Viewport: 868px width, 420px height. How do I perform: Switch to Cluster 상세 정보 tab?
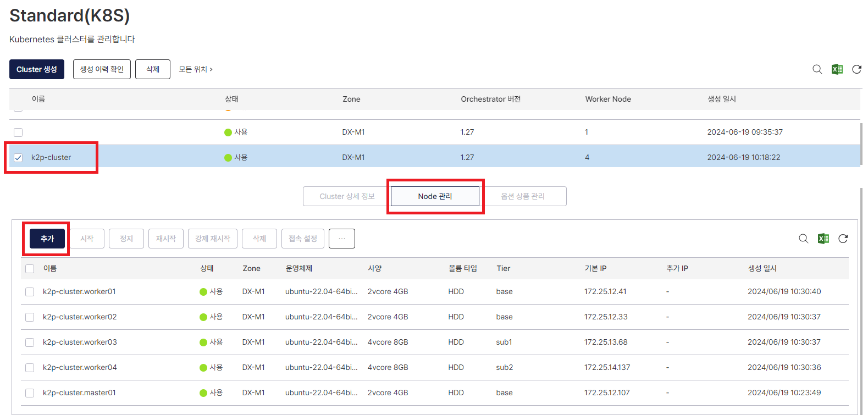[347, 196]
